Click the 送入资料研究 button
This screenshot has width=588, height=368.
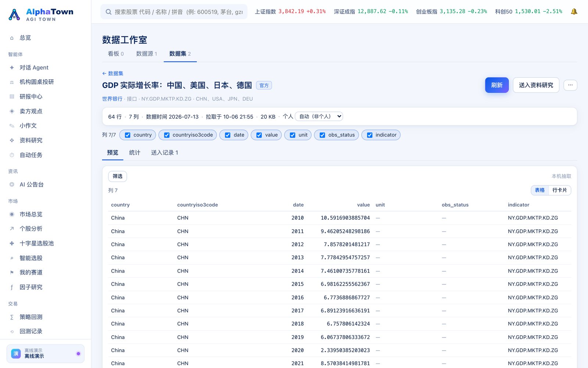tap(536, 85)
